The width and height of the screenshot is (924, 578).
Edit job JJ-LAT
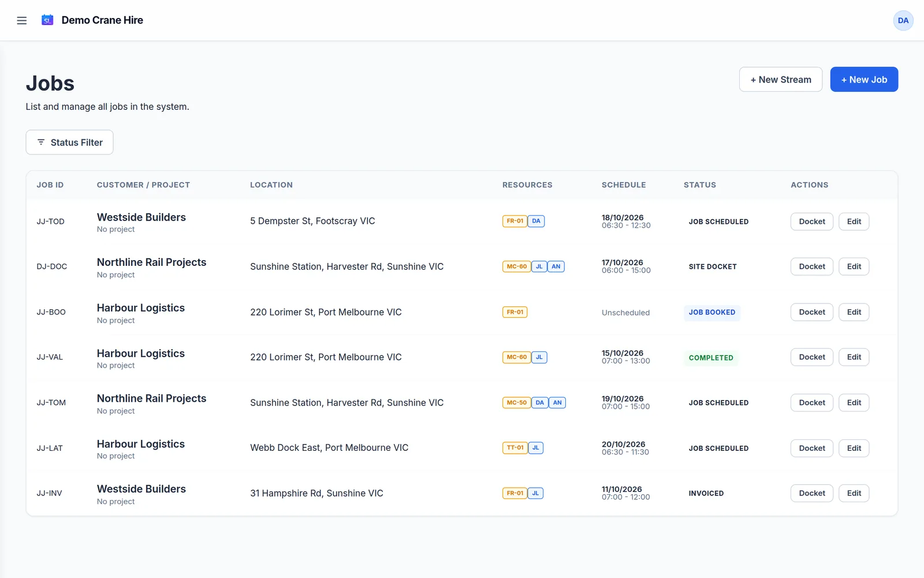click(x=854, y=448)
